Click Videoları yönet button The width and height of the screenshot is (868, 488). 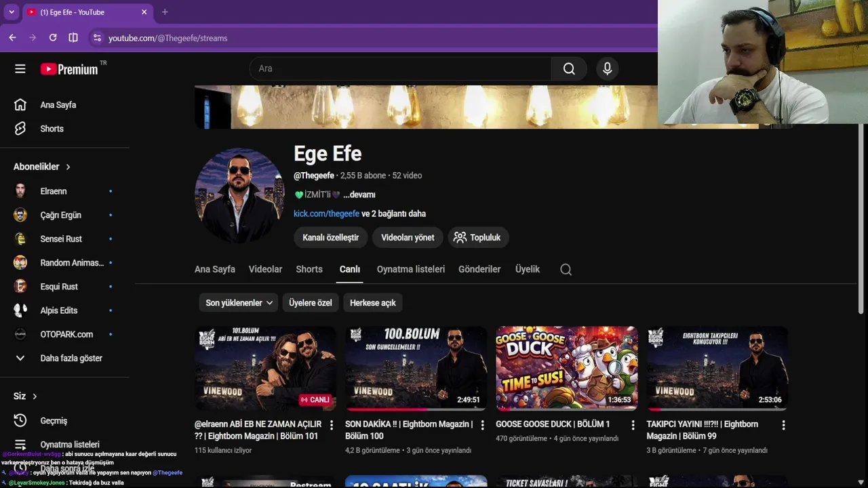[408, 237]
